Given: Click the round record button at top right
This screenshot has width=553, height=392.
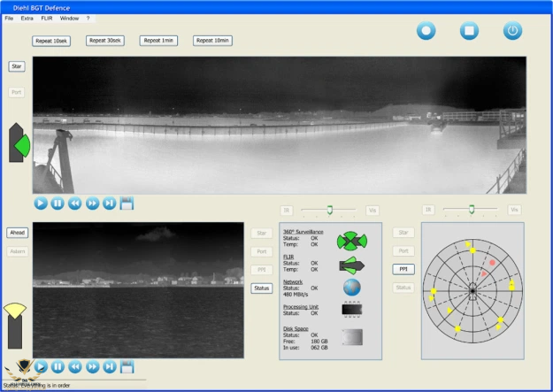Looking at the screenshot, I should pyautogui.click(x=426, y=31).
